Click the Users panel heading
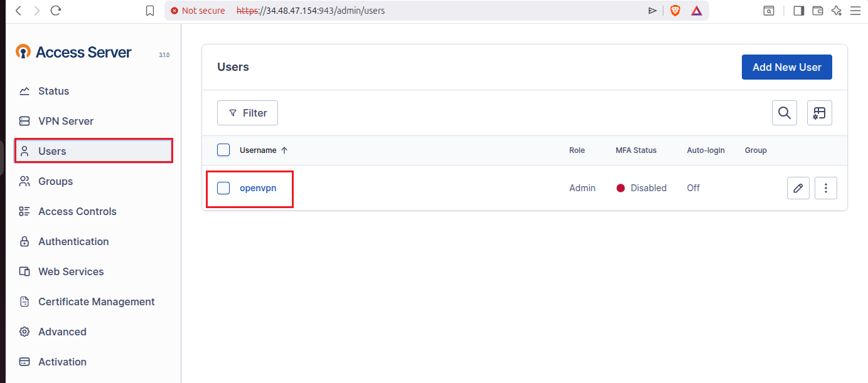 click(x=233, y=67)
